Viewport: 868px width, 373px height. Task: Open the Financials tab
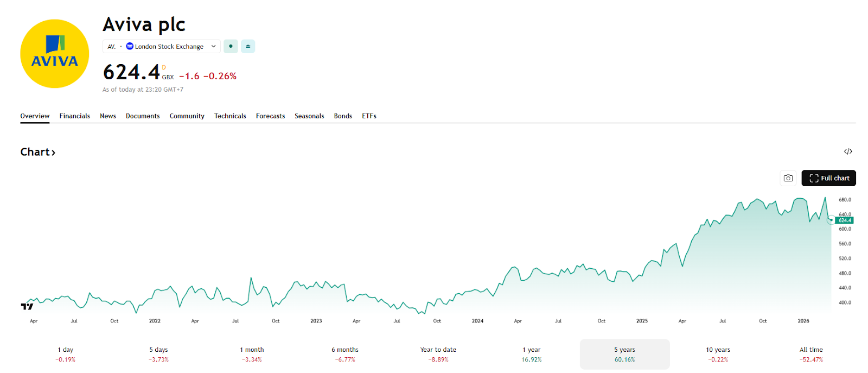coord(75,116)
